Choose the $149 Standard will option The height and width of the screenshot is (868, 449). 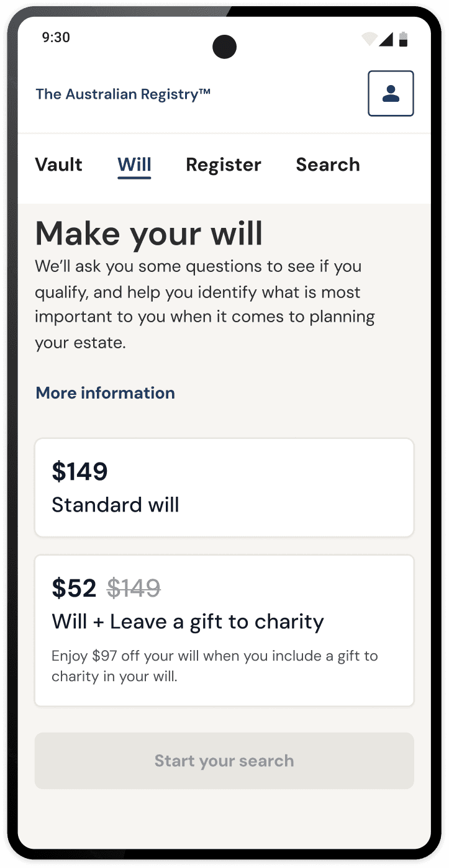pos(224,488)
